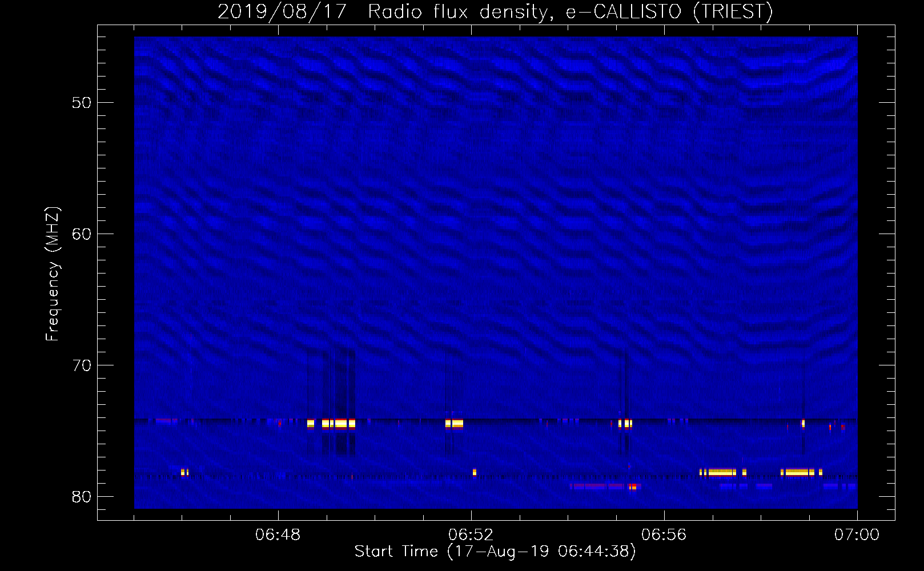Screen dimensions: 924x571
Task: Select the 80 frequency tick label
Action: (x=82, y=497)
